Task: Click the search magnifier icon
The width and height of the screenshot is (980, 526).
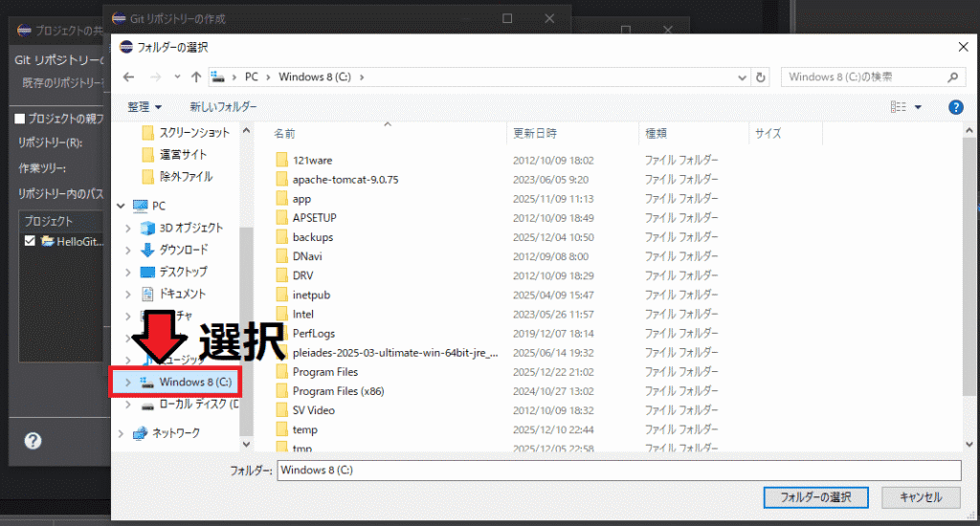Action: click(x=953, y=77)
